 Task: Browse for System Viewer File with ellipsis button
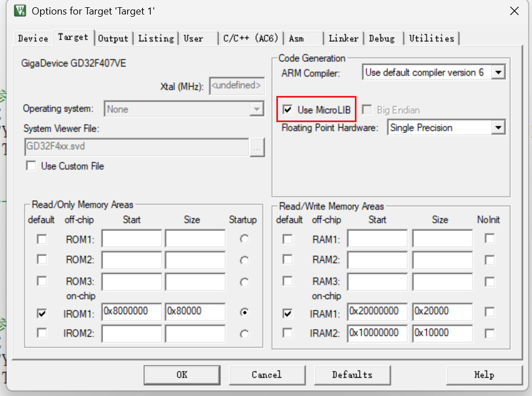click(257, 148)
